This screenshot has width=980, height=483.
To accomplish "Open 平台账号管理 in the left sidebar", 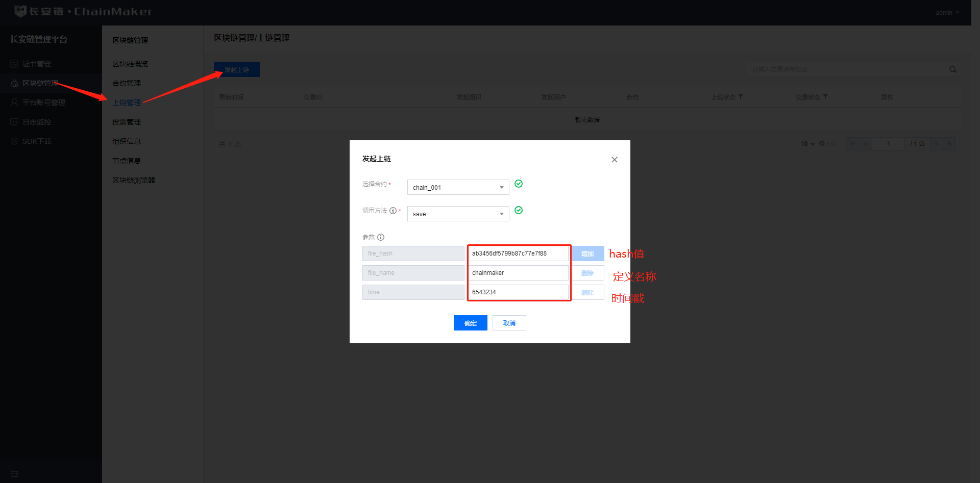I will [44, 103].
